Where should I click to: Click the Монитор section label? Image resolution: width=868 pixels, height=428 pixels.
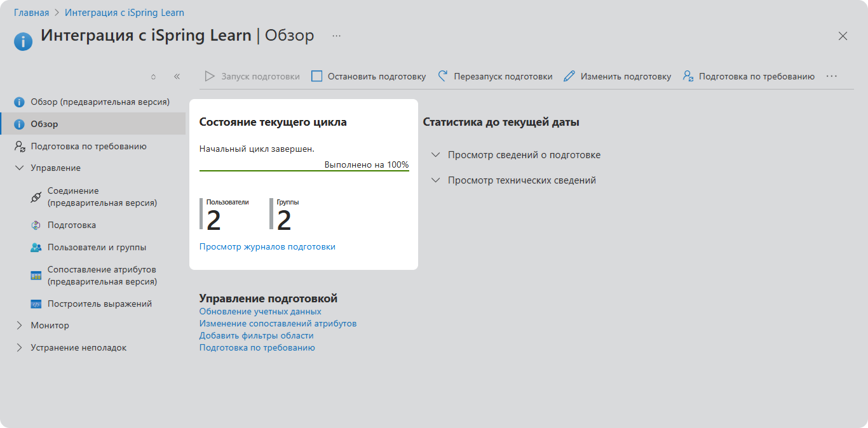(50, 325)
